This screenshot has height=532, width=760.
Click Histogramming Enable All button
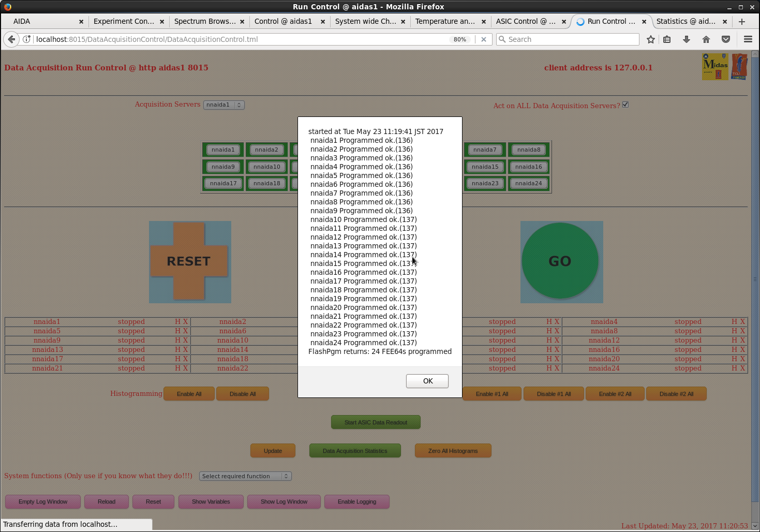tap(189, 394)
